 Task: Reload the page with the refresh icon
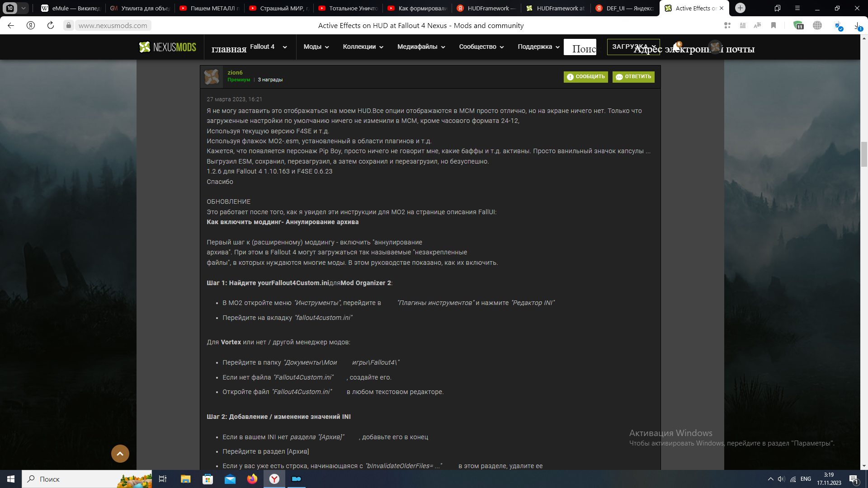tap(51, 26)
